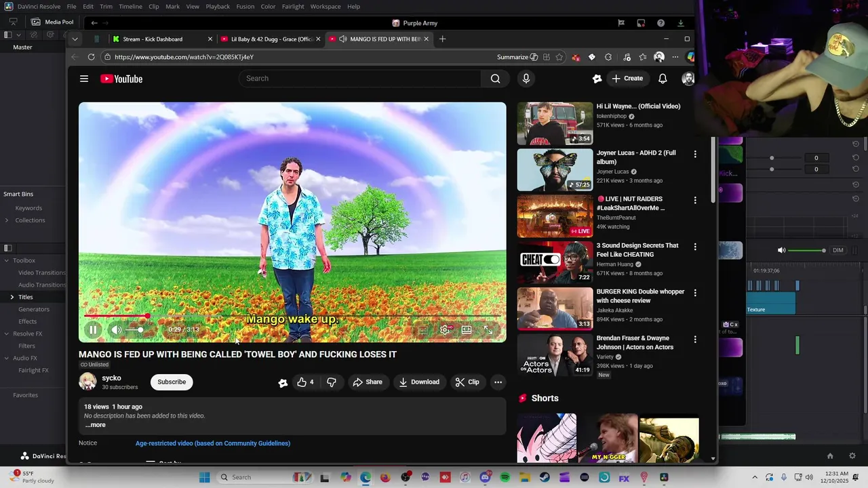868x488 pixels.
Task: Open options for Burger King Double whopper video
Action: click(694, 293)
